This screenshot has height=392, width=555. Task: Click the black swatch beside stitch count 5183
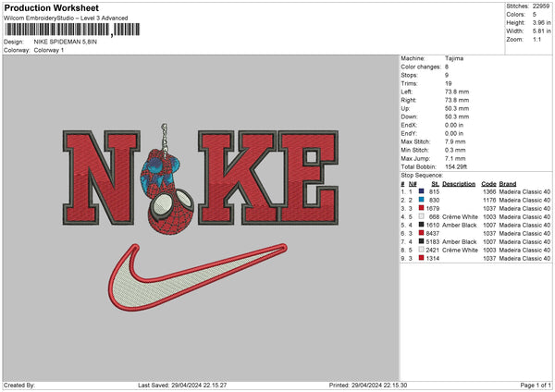(x=421, y=241)
